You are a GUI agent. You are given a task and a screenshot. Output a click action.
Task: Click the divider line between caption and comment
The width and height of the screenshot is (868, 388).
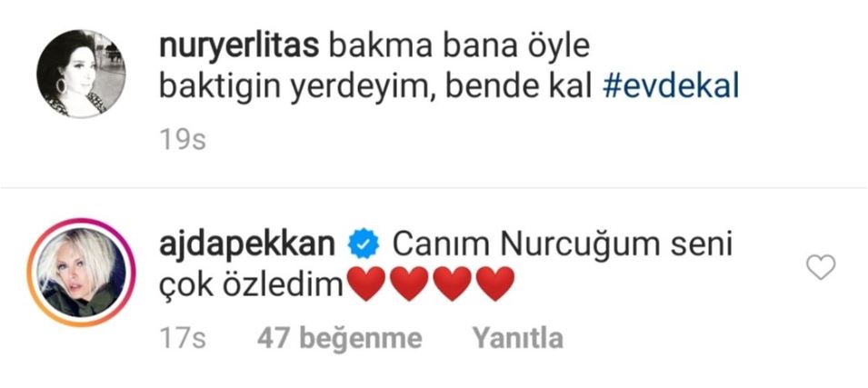point(434,187)
